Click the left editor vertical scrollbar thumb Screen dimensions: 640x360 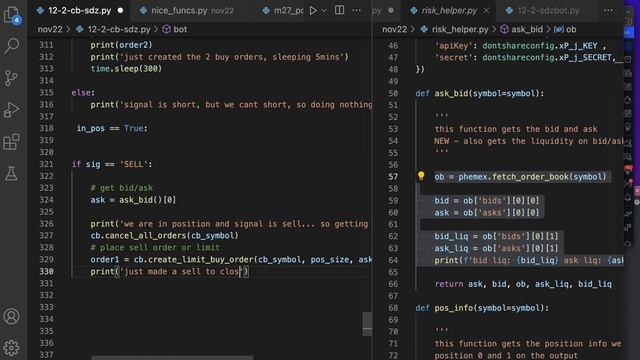pyautogui.click(x=367, y=324)
